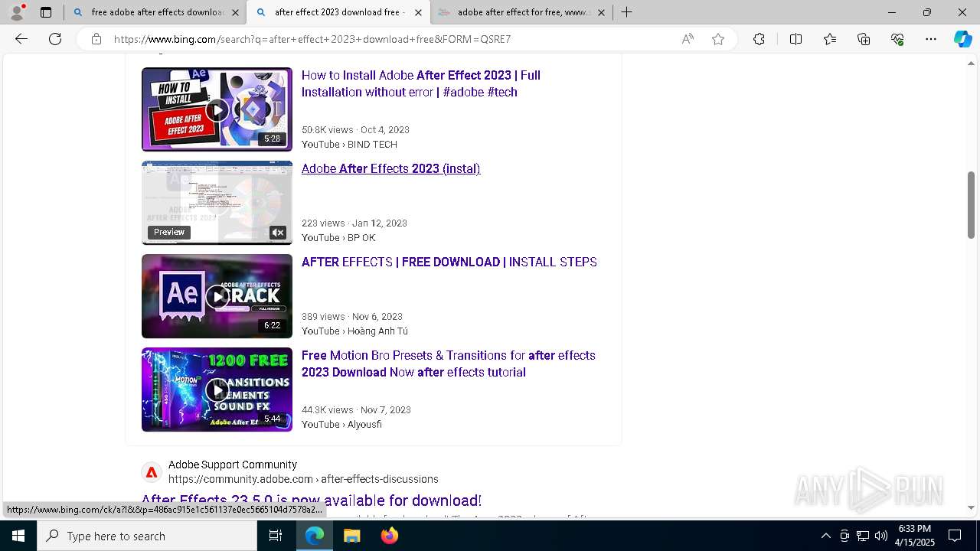This screenshot has height=551, width=980.
Task: Add this page to favorites star
Action: (x=718, y=39)
